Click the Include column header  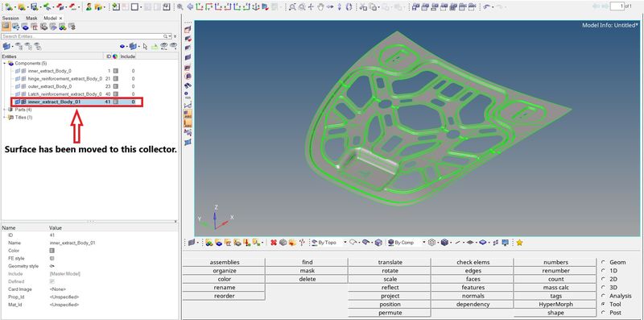128,56
